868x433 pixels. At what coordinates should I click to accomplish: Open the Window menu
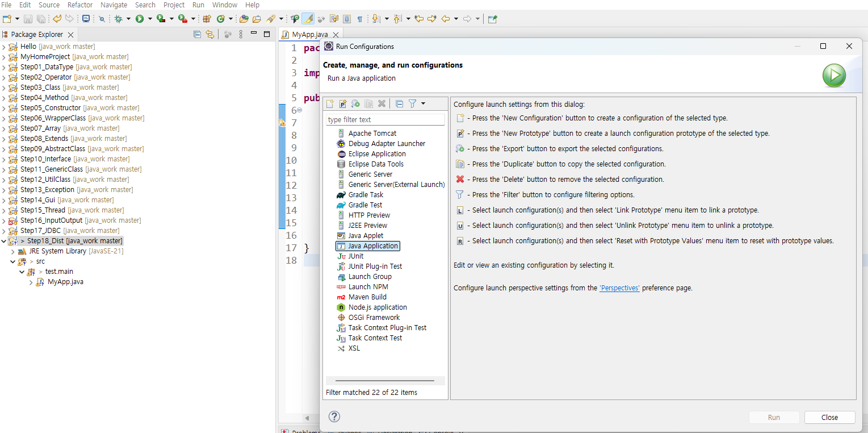click(225, 5)
